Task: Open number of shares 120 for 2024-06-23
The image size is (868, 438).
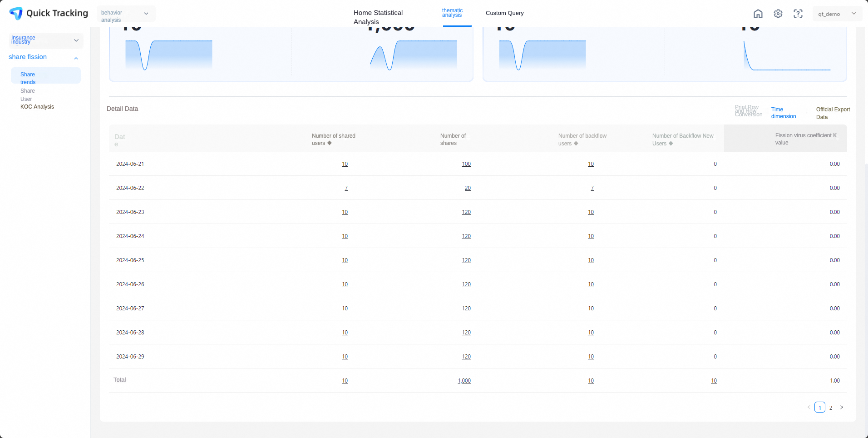Action: click(x=466, y=212)
